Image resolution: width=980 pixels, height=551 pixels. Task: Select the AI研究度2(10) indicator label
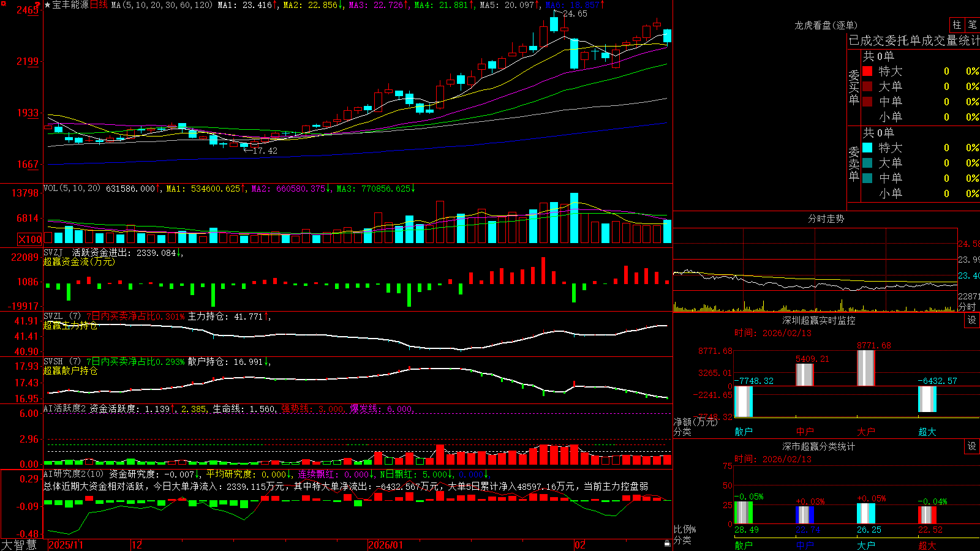pyautogui.click(x=74, y=474)
